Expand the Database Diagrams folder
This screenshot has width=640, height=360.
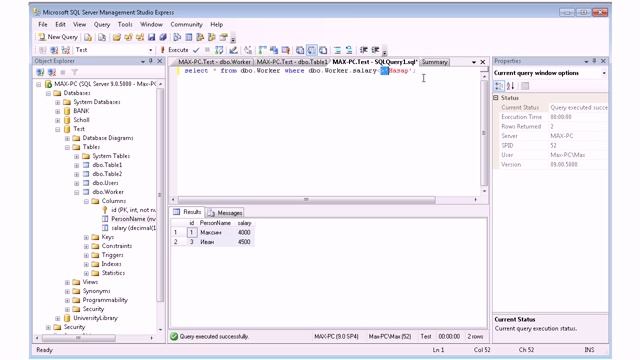tap(67, 138)
